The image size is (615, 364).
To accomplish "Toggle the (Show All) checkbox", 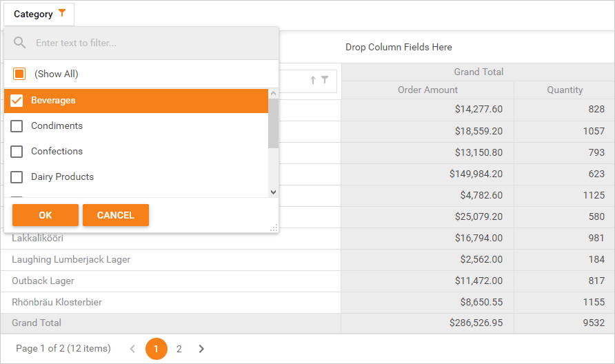I will (x=19, y=74).
